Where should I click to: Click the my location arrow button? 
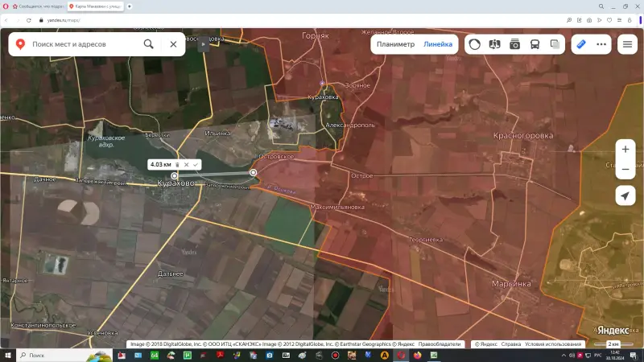point(625,196)
